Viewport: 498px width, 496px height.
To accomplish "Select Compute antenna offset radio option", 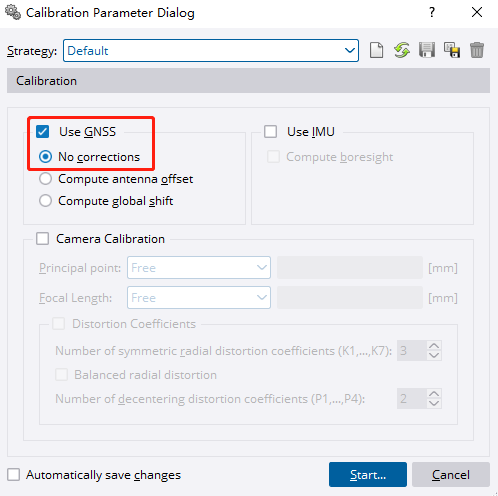I will (45, 179).
